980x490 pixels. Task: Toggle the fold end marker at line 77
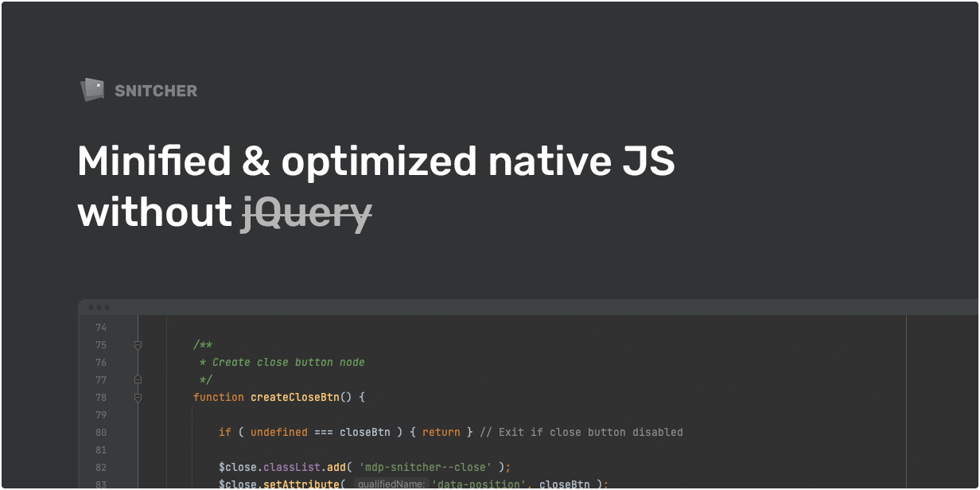click(138, 380)
